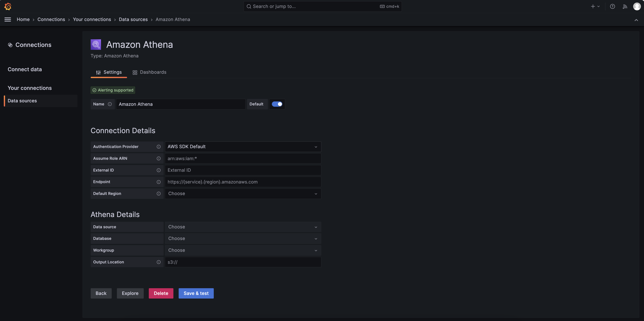
Task: Toggle the Default data source switch
Action: pyautogui.click(x=277, y=104)
